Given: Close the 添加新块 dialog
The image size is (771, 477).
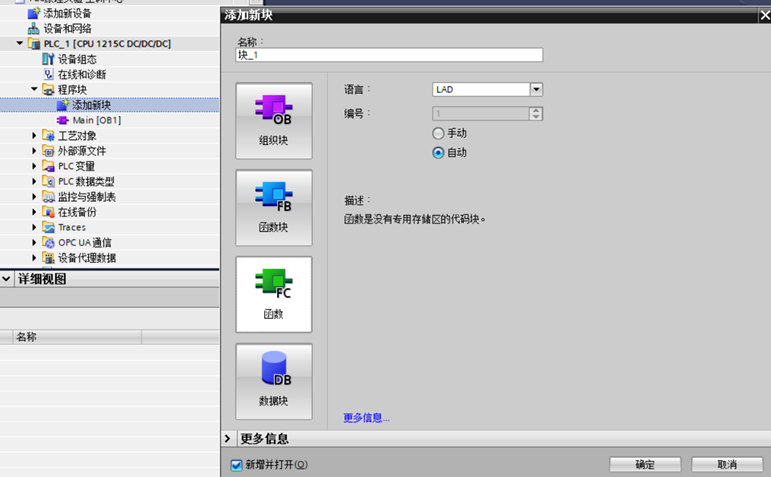Looking at the screenshot, I should tap(765, 15).
